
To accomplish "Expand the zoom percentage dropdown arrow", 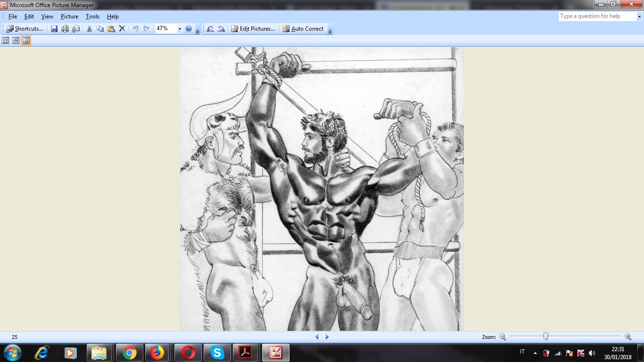I will [x=180, y=29].
